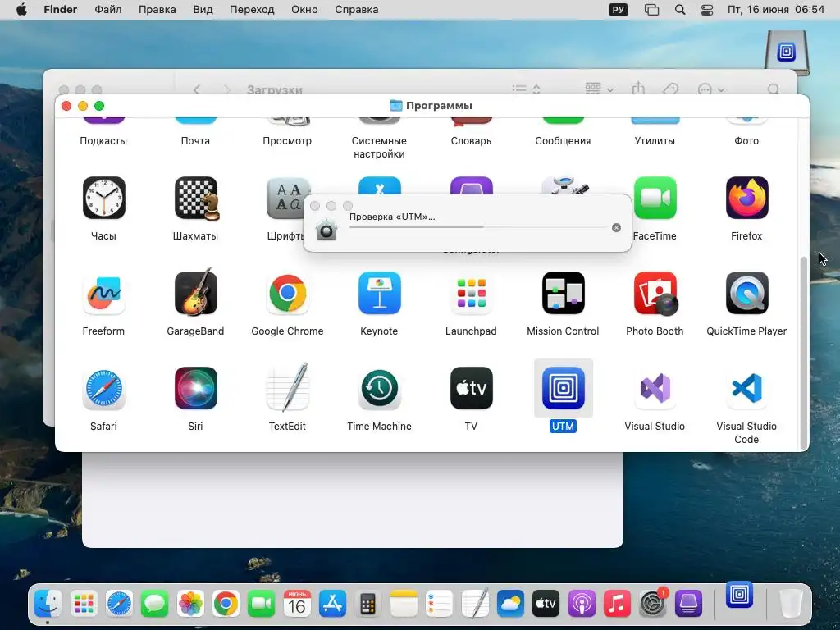Click the Проверка UTM progress bar
Viewport: 840px width, 630px height.
pos(478,227)
